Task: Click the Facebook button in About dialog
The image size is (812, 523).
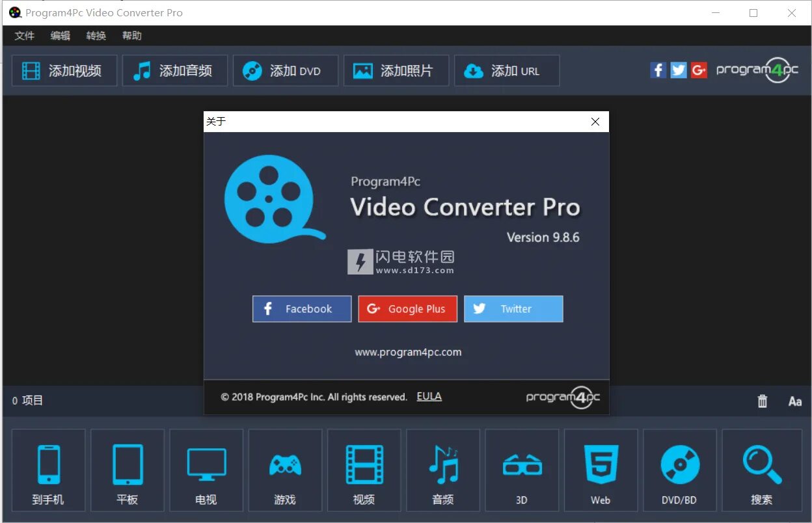Action: point(302,309)
